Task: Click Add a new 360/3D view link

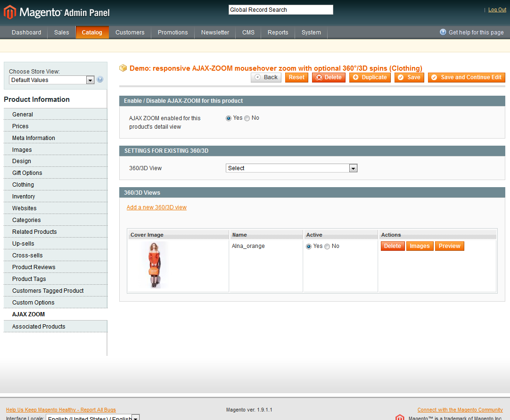Action: coord(156,207)
